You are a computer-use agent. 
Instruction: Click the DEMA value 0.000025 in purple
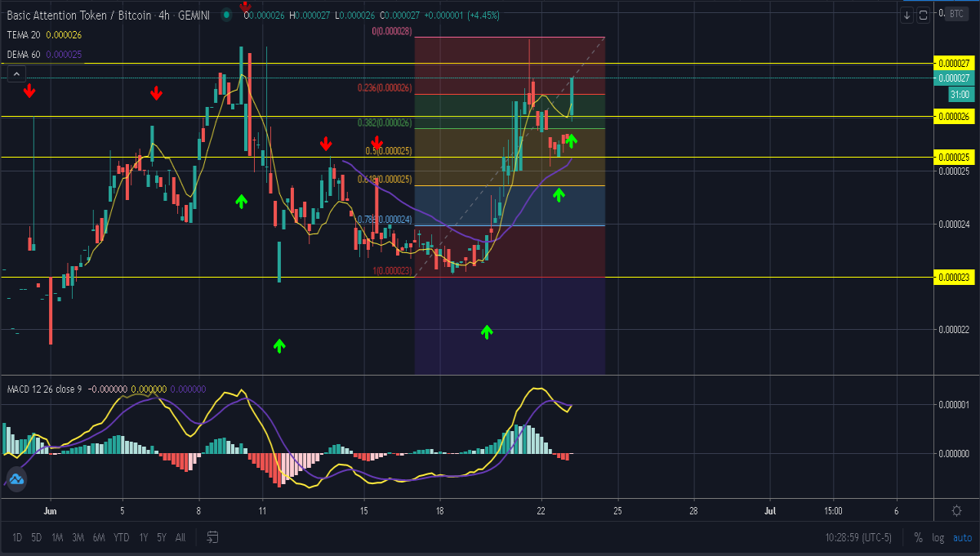tap(65, 55)
